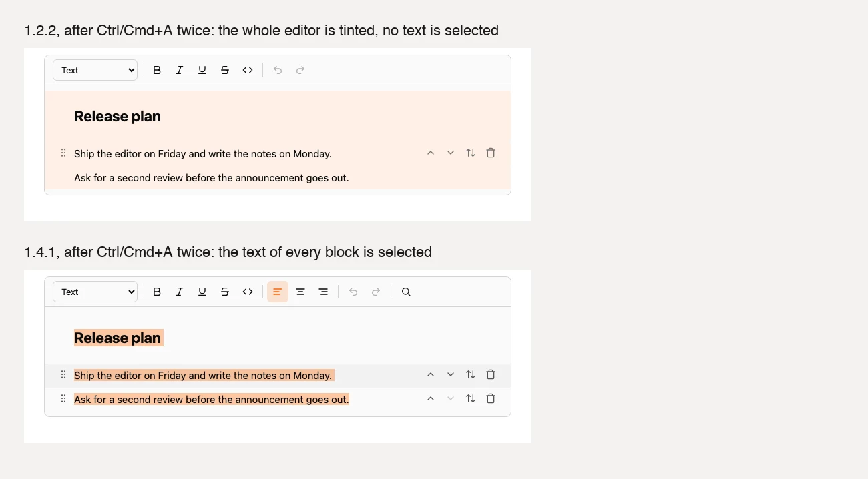Click swap arrows icon on 'Ship the editor' block in 1.2.2
The image size is (868, 479).
[x=471, y=153]
